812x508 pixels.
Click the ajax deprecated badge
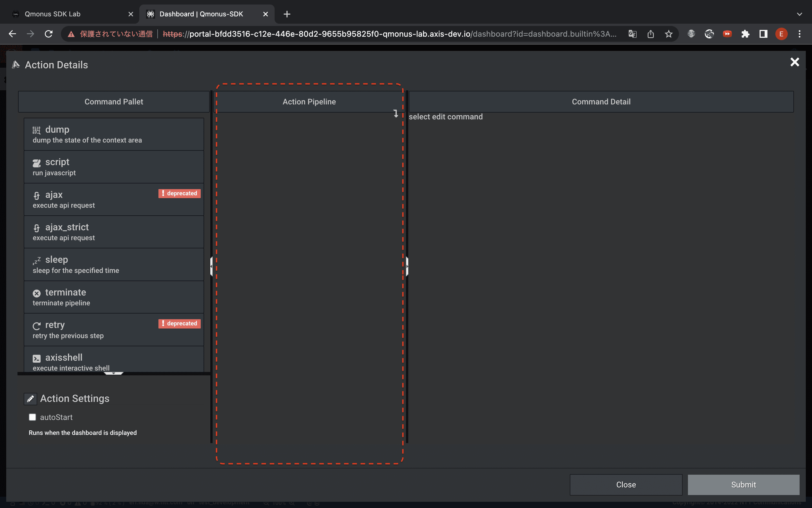[180, 194]
